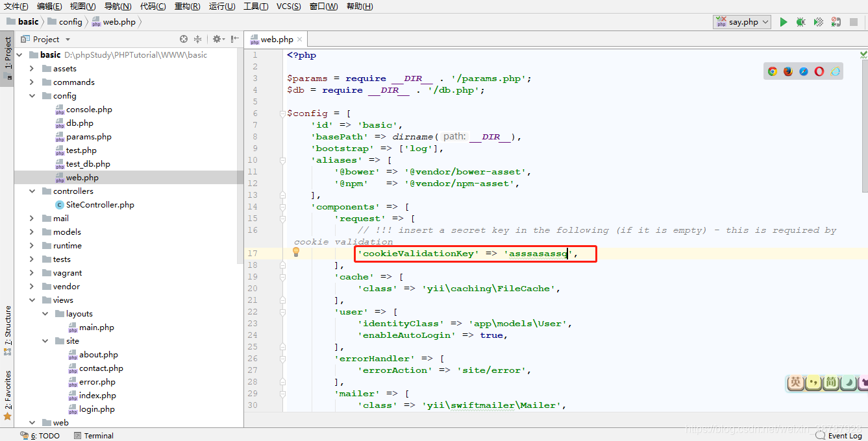Select console.php in the project tree
Viewport: 868px width, 441px height.
pyautogui.click(x=89, y=110)
